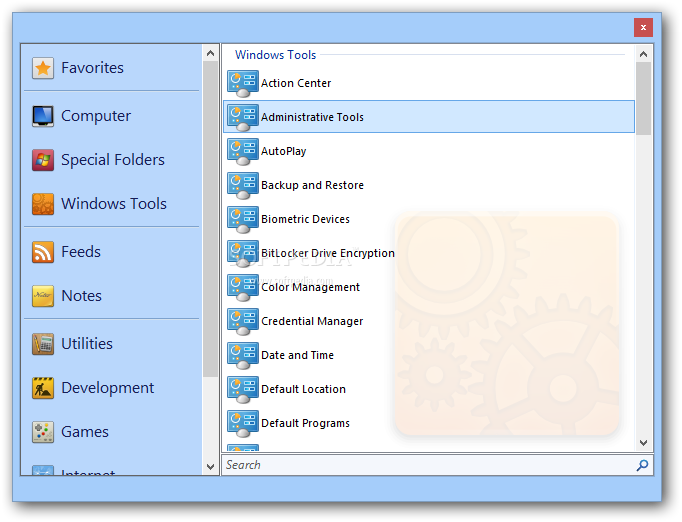682x522 pixels.
Task: Click the Development construction sign icon
Action: point(43,388)
